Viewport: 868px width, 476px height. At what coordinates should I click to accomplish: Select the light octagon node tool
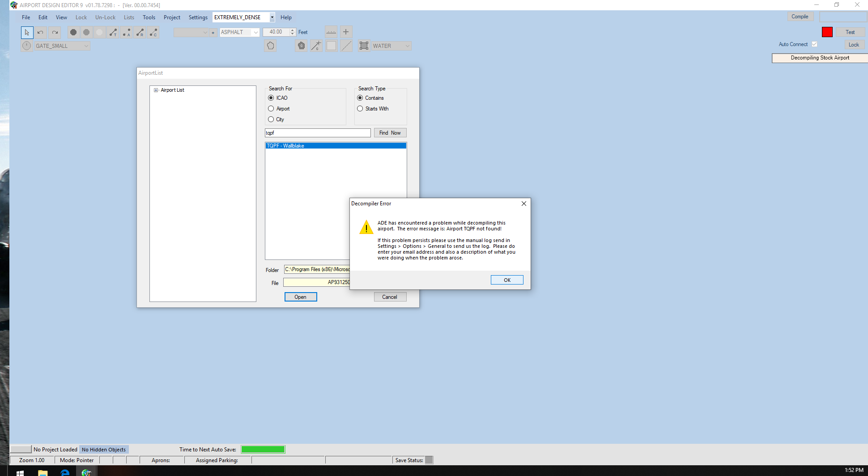(x=99, y=32)
